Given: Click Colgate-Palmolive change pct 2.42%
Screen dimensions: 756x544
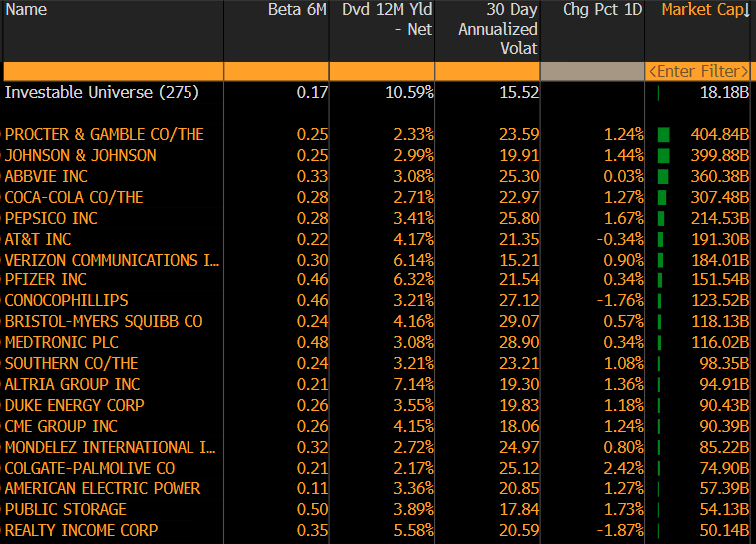Looking at the screenshot, I should coord(624,469).
